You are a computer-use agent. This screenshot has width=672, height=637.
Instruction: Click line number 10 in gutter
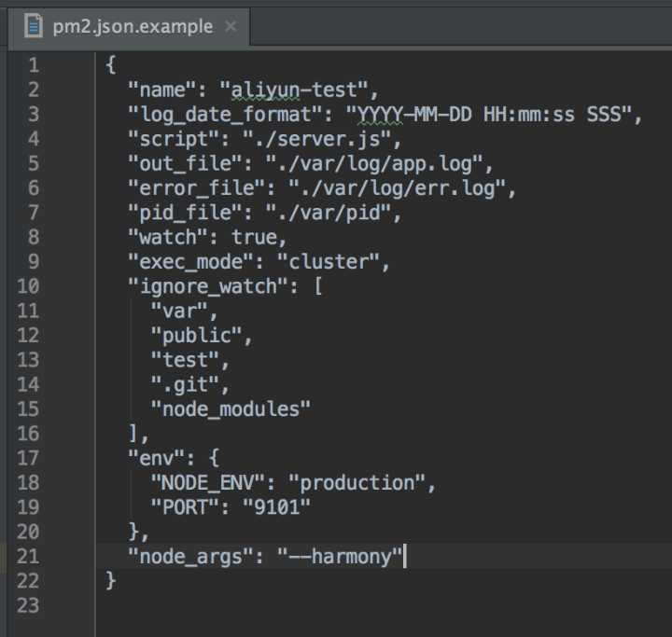coord(28,286)
